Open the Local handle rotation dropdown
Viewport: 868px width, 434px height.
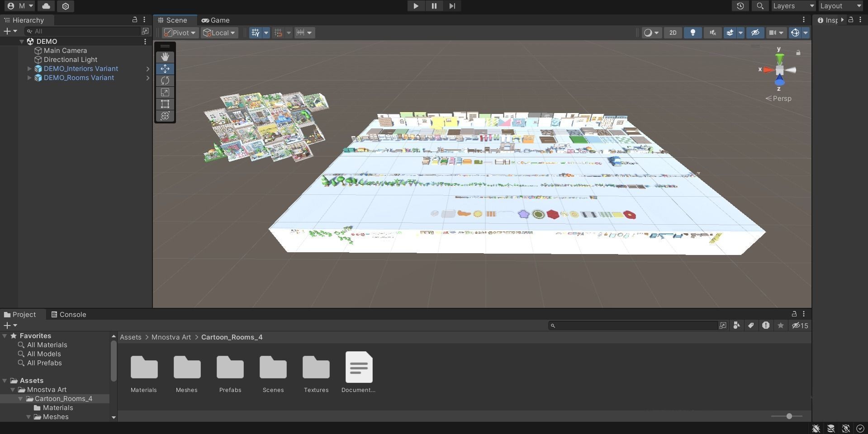(x=219, y=33)
